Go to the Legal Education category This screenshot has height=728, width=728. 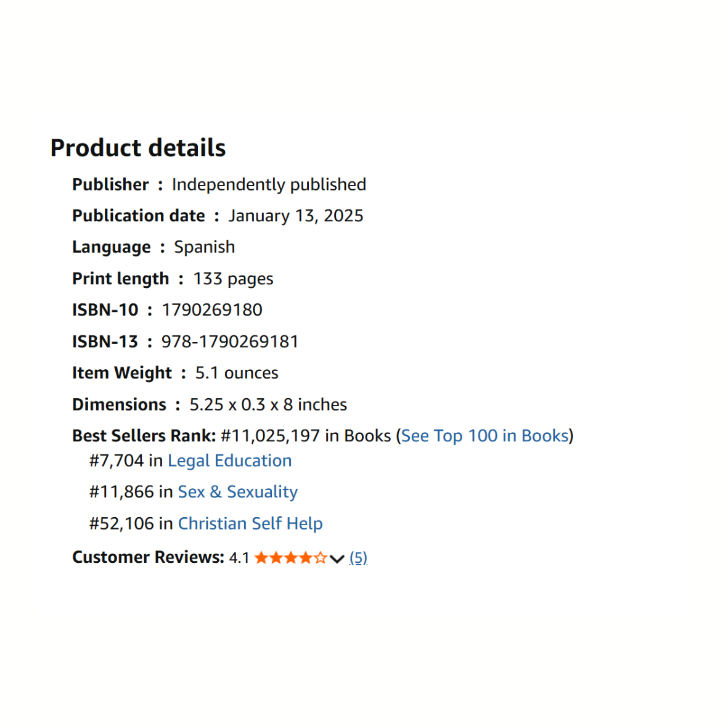(x=229, y=460)
